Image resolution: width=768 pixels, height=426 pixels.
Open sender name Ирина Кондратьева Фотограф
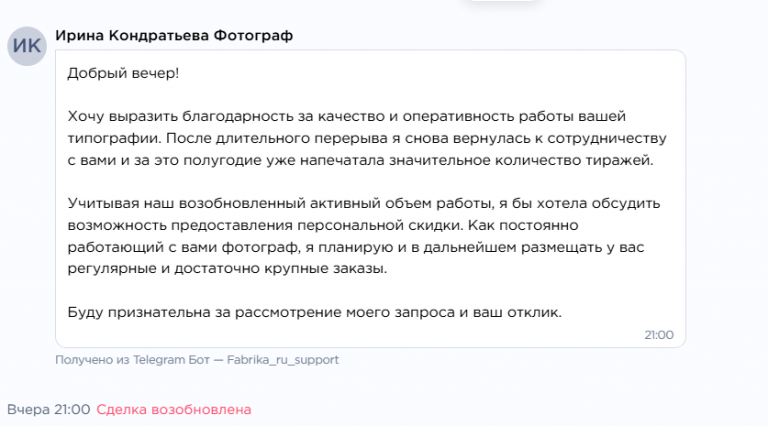point(174,36)
